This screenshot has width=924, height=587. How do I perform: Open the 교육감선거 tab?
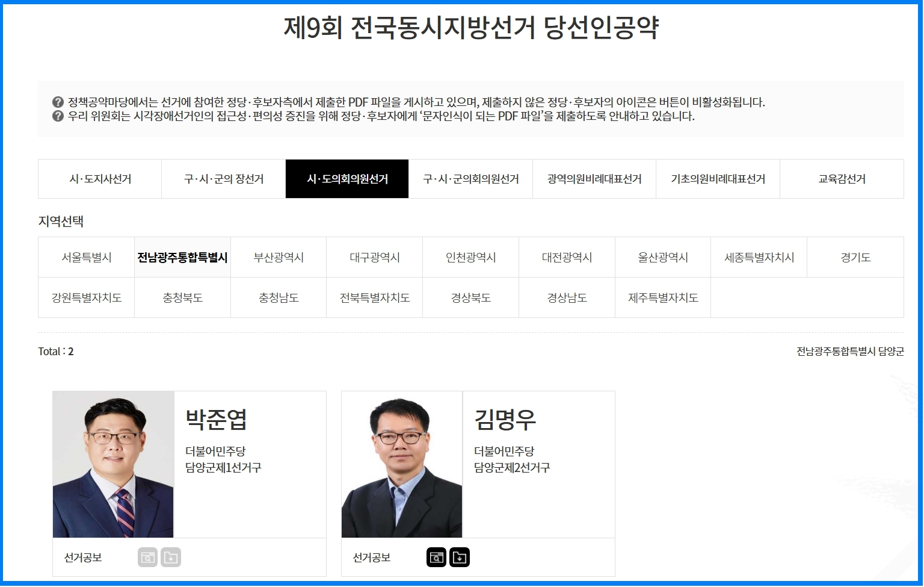coord(842,179)
